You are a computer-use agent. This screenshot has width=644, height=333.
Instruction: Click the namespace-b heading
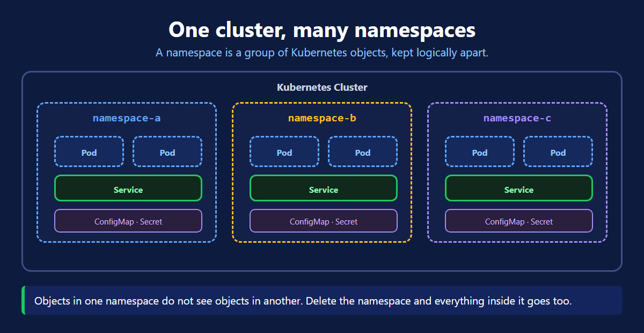click(322, 118)
